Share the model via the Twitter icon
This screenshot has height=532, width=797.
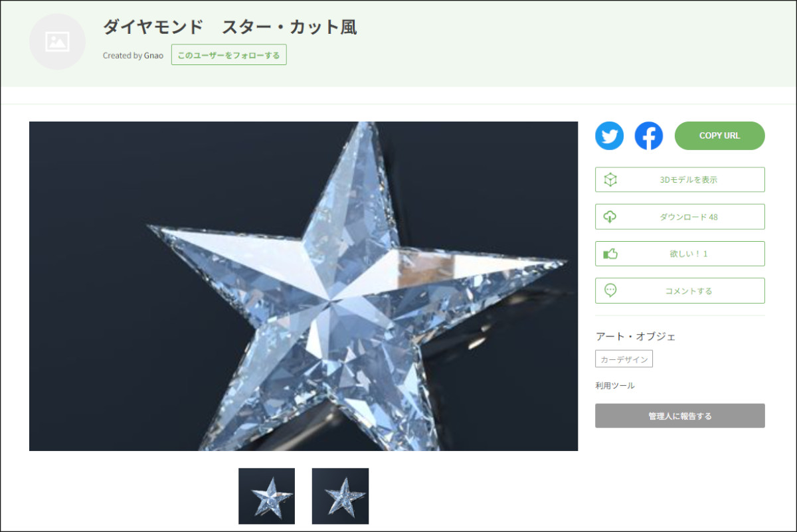point(609,136)
